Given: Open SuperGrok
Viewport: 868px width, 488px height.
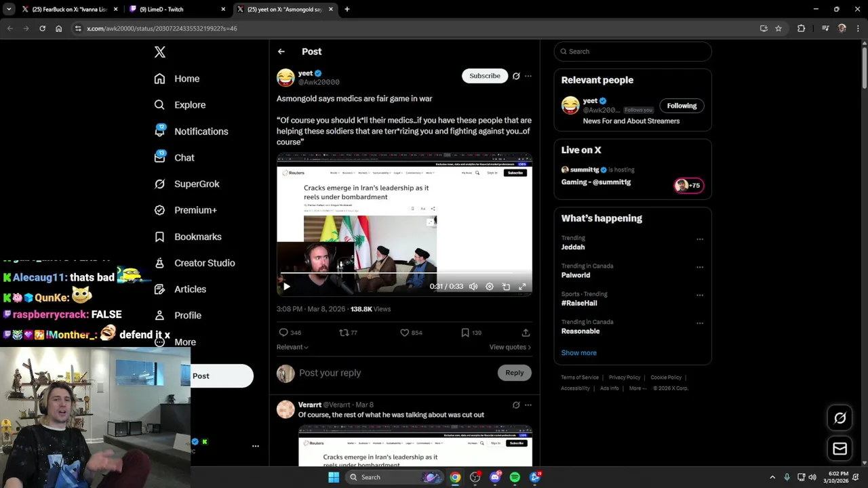Looking at the screenshot, I should [186, 184].
